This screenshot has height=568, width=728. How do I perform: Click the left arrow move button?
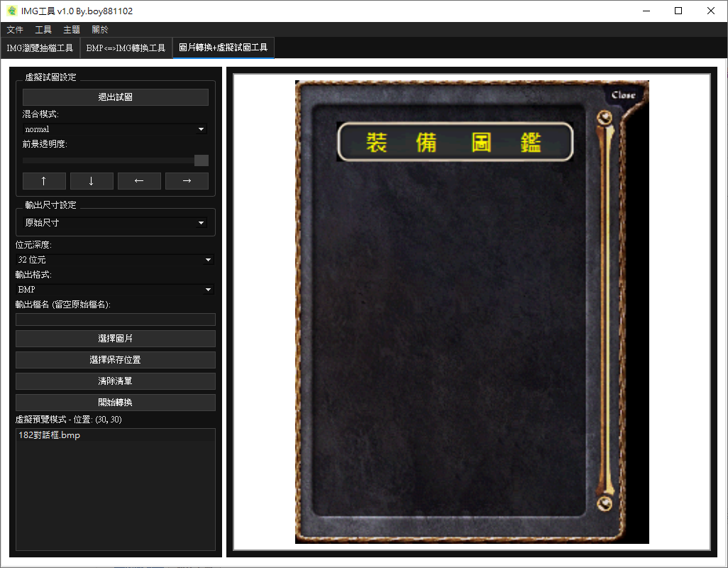[x=139, y=181]
